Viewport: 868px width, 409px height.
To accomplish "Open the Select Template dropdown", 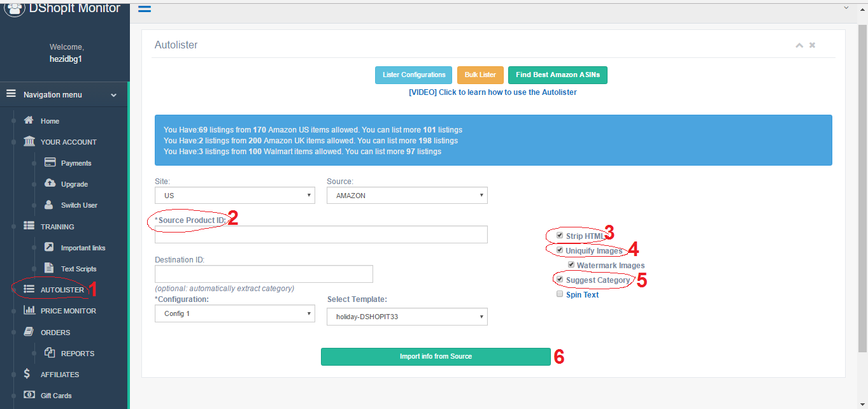I will [x=407, y=317].
